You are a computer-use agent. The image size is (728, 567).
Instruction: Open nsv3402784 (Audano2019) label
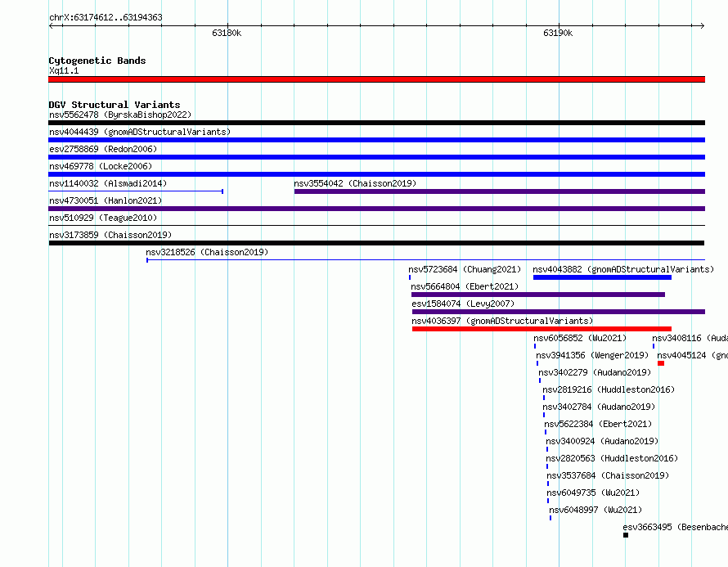coord(599,407)
